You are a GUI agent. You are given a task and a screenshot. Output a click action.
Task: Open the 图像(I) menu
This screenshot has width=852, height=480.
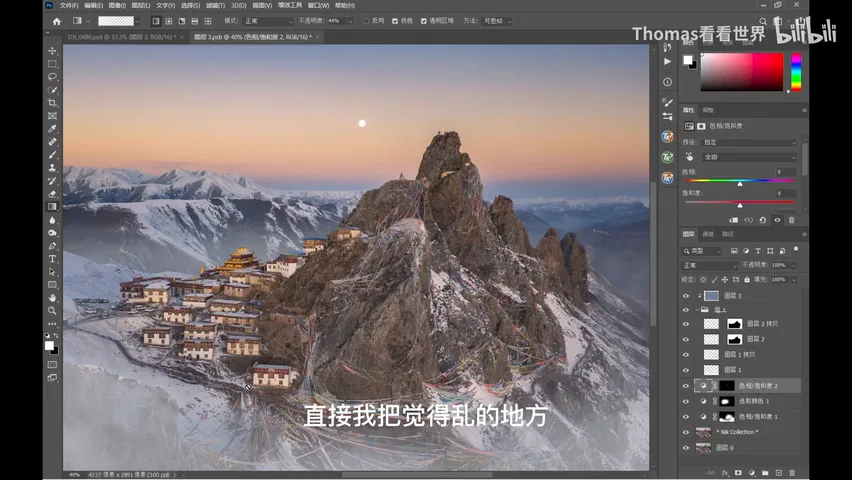coord(117,5)
